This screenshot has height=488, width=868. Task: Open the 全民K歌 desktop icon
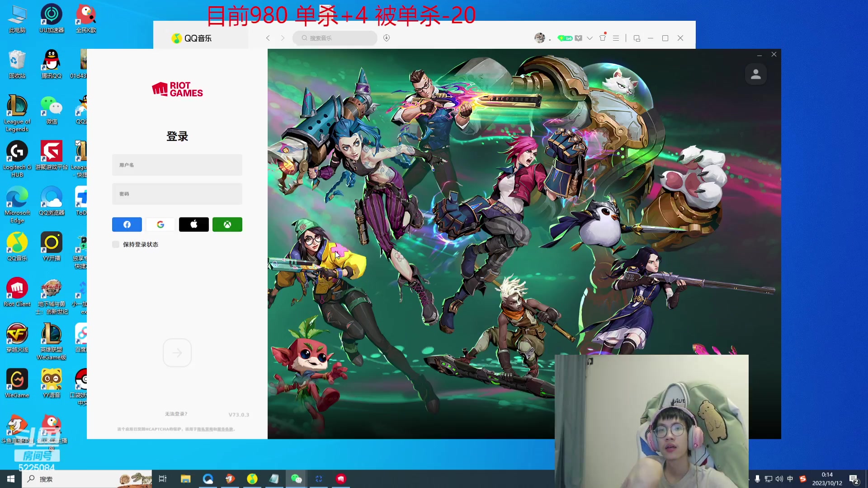86,19
